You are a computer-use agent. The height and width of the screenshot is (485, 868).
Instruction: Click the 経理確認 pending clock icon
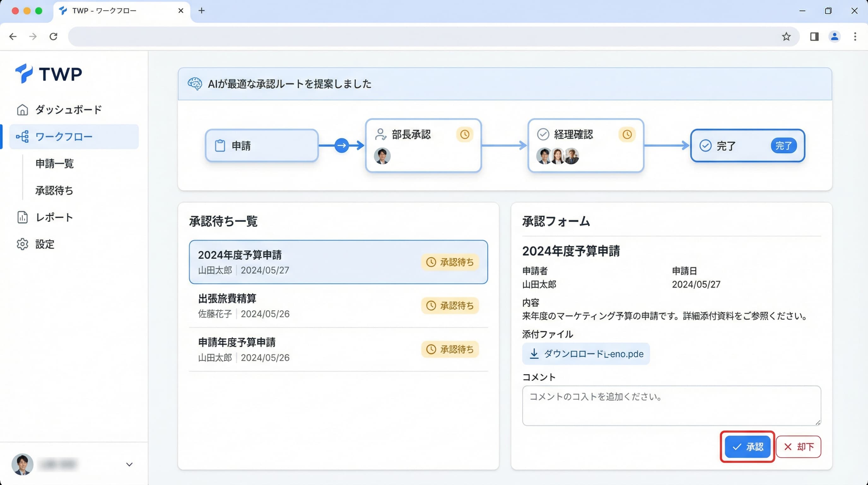point(627,135)
